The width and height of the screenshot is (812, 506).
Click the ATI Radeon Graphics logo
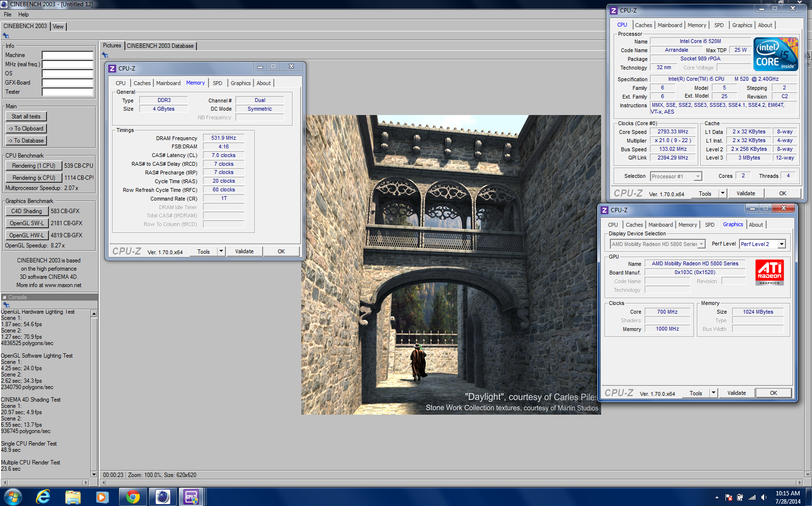[769, 273]
